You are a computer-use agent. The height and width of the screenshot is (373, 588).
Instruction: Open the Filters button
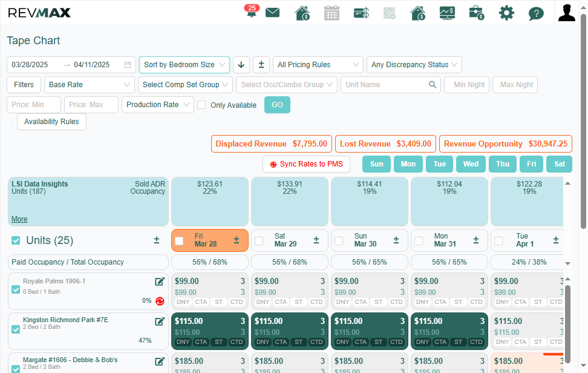coord(24,84)
